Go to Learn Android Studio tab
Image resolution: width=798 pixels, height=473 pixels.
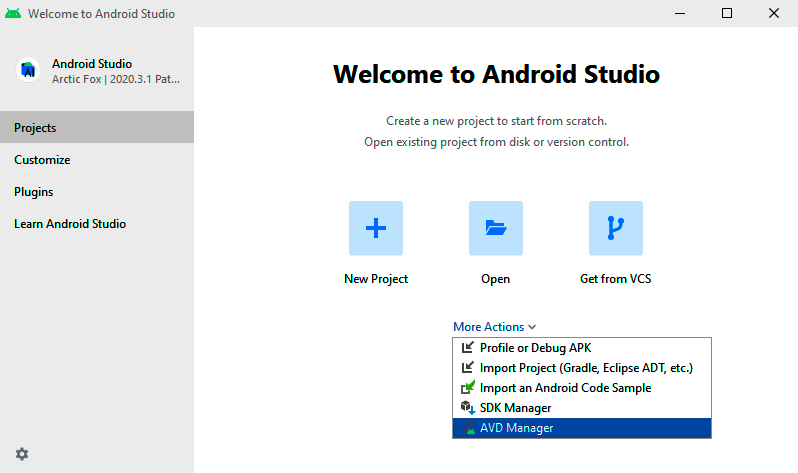(70, 224)
